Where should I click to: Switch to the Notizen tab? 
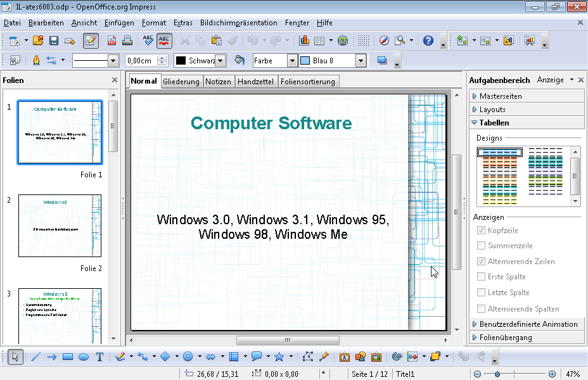click(x=218, y=81)
